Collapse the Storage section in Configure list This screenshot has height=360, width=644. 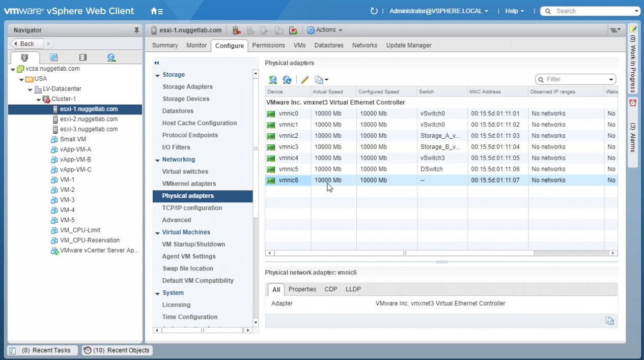(157, 75)
